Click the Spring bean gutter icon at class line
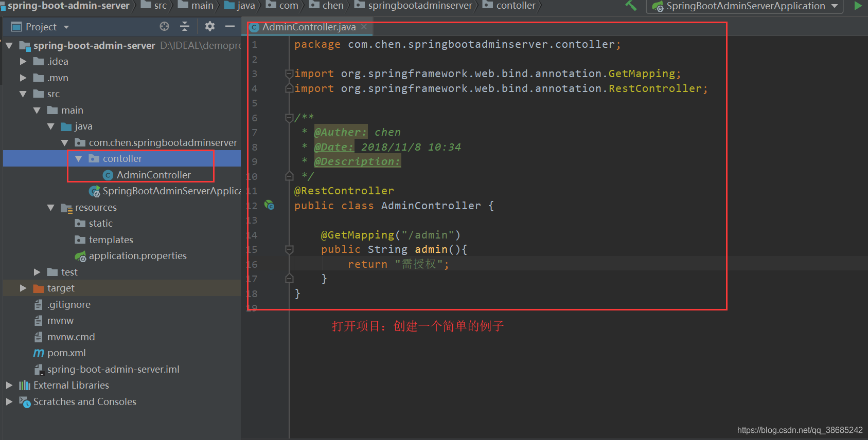Screen dimensions: 868x440 pos(270,205)
